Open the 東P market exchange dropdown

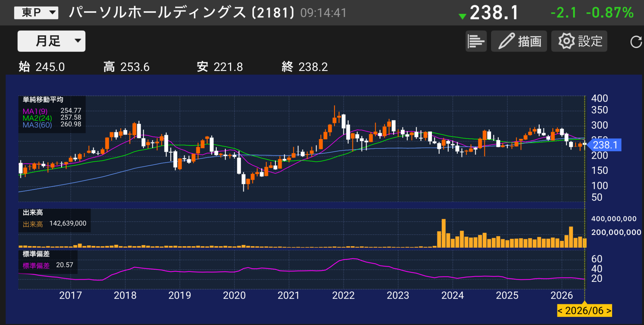click(36, 13)
